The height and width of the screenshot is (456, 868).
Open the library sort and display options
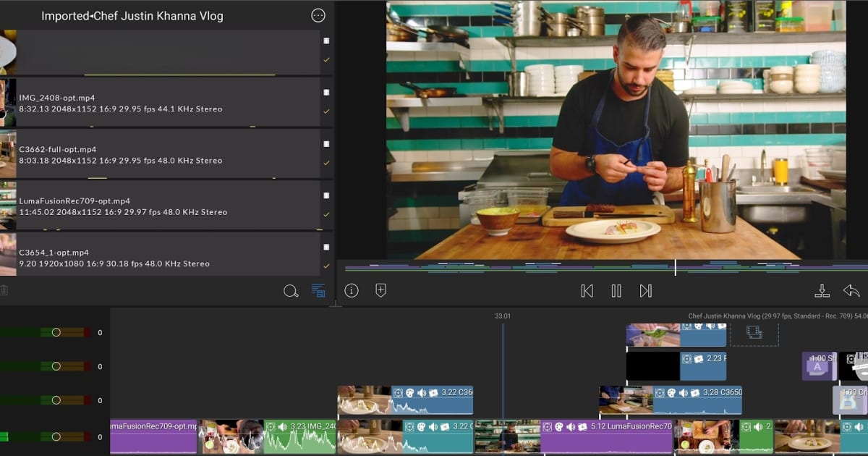(x=318, y=291)
